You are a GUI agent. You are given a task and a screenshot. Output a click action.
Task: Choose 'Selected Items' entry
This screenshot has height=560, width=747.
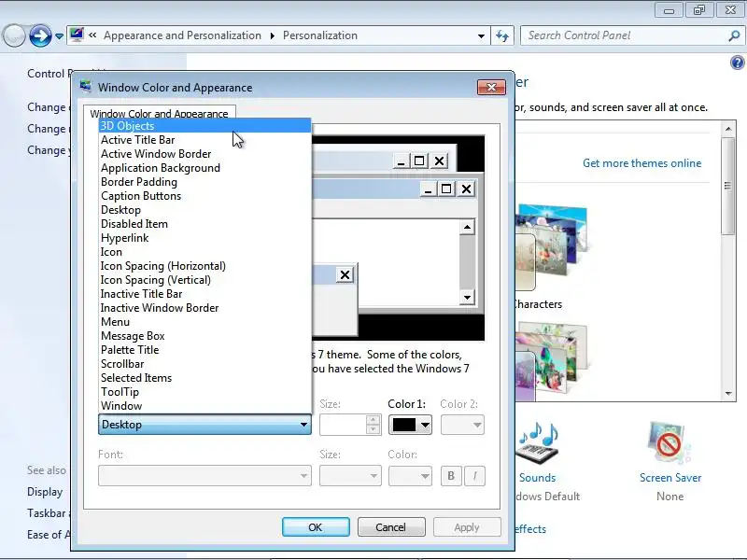coord(204,378)
